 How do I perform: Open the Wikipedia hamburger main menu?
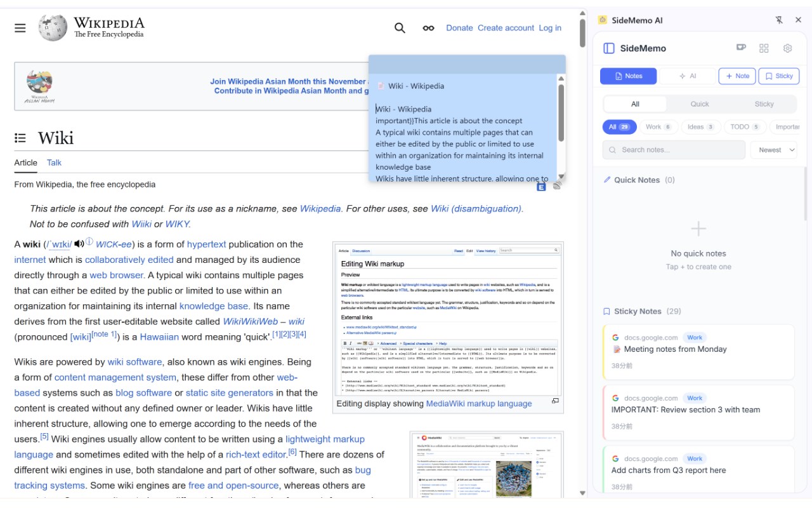click(x=20, y=28)
